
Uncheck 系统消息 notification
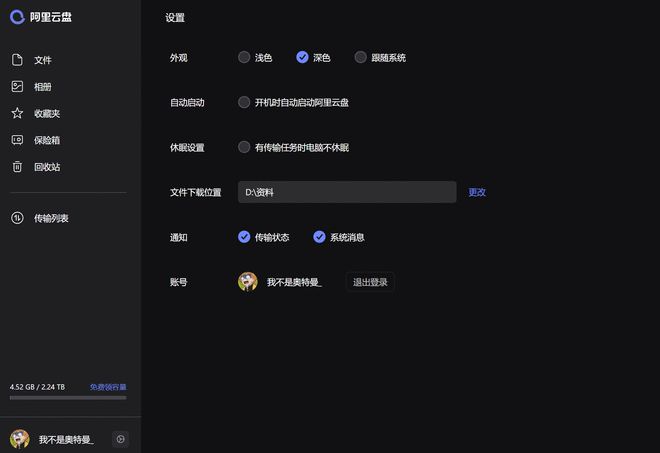tap(319, 237)
